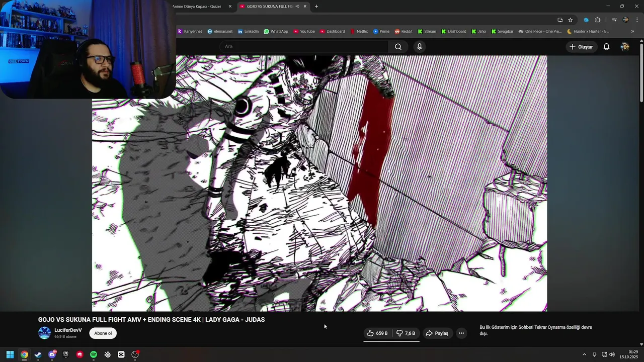Click Paylaş share button
The width and height of the screenshot is (644, 362).
[437, 333]
